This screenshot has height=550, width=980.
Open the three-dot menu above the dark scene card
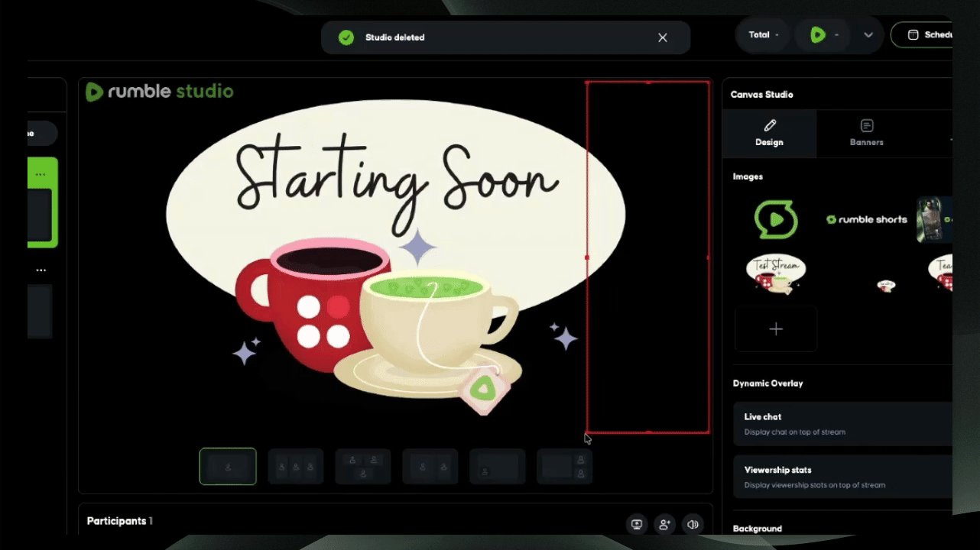click(x=41, y=270)
